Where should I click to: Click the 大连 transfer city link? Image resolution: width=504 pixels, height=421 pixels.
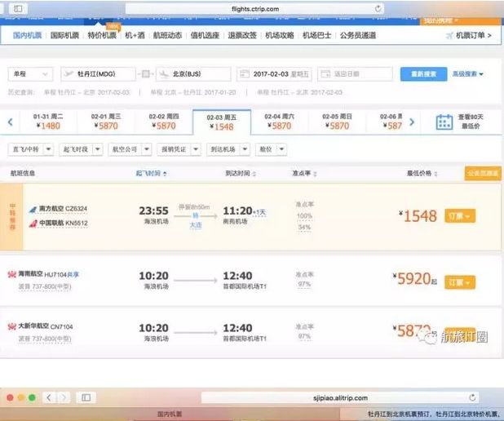(196, 225)
